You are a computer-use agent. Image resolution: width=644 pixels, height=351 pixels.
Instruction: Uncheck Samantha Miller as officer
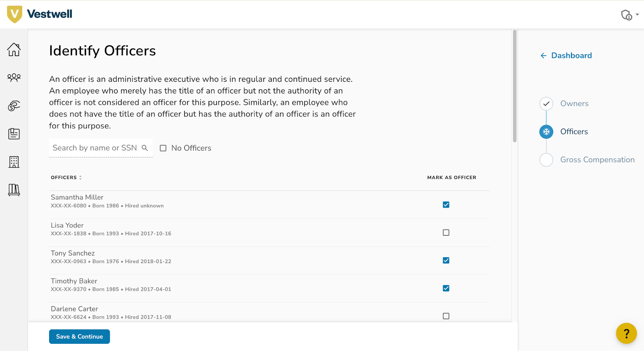point(446,205)
